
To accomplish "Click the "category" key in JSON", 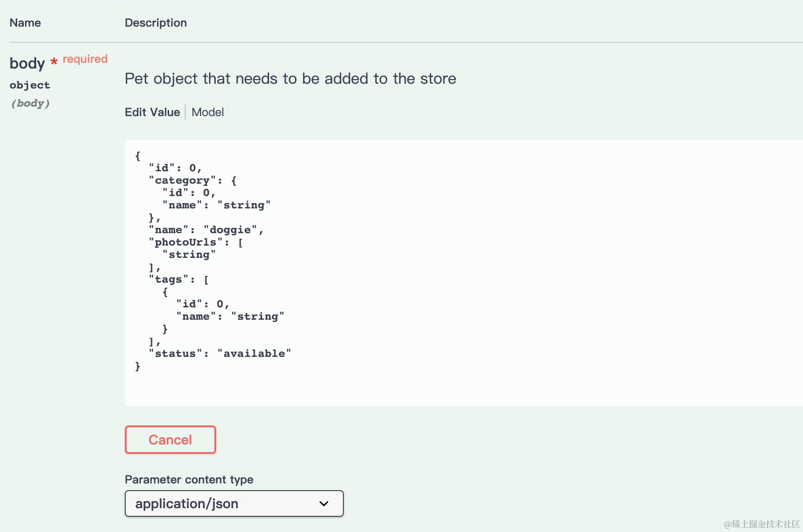I will coord(182,180).
